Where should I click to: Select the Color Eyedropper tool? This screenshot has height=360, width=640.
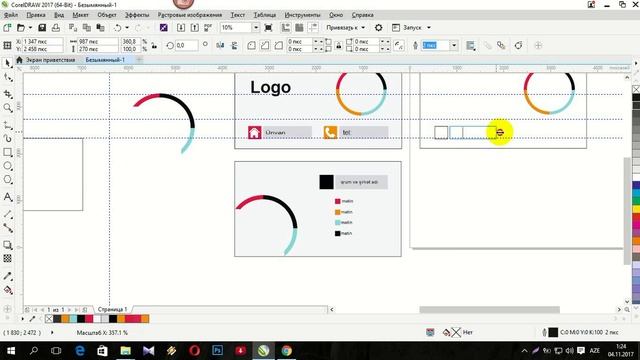[x=7, y=276]
